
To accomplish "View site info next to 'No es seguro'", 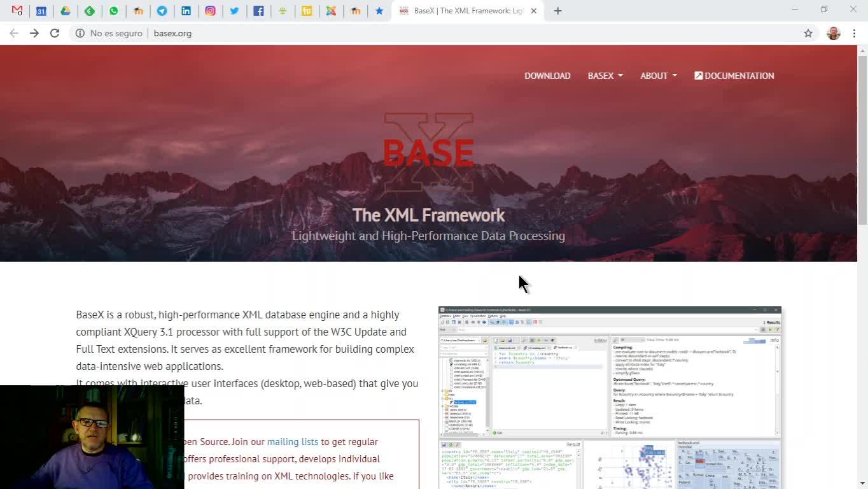I will pos(80,33).
